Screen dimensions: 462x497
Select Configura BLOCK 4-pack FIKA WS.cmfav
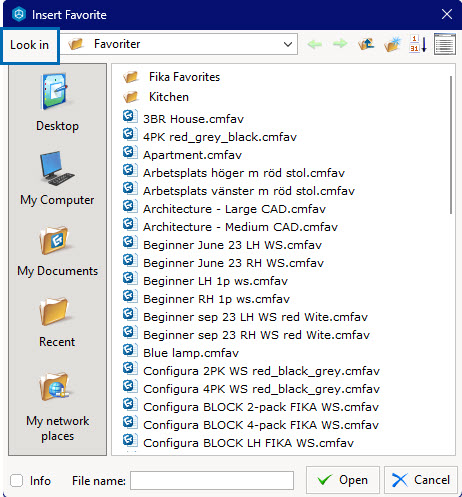(x=261, y=425)
